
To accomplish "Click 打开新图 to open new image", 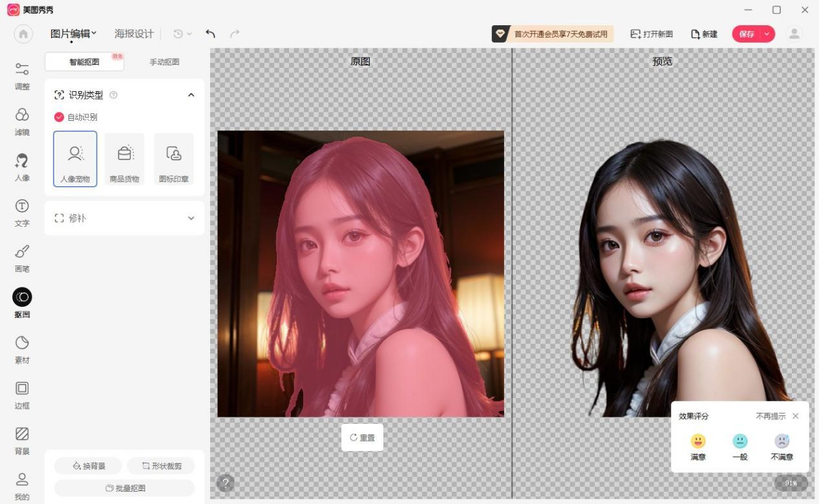I will (x=652, y=34).
